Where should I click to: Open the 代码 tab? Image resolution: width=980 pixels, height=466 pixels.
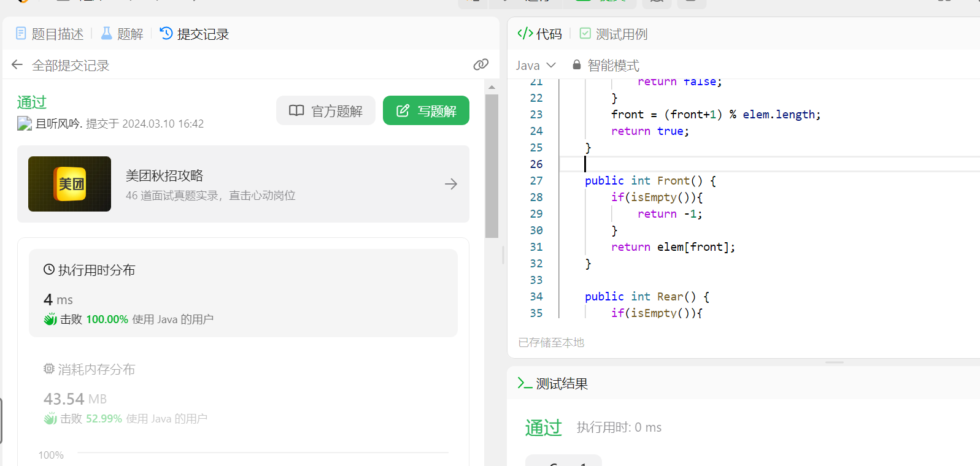coord(539,34)
